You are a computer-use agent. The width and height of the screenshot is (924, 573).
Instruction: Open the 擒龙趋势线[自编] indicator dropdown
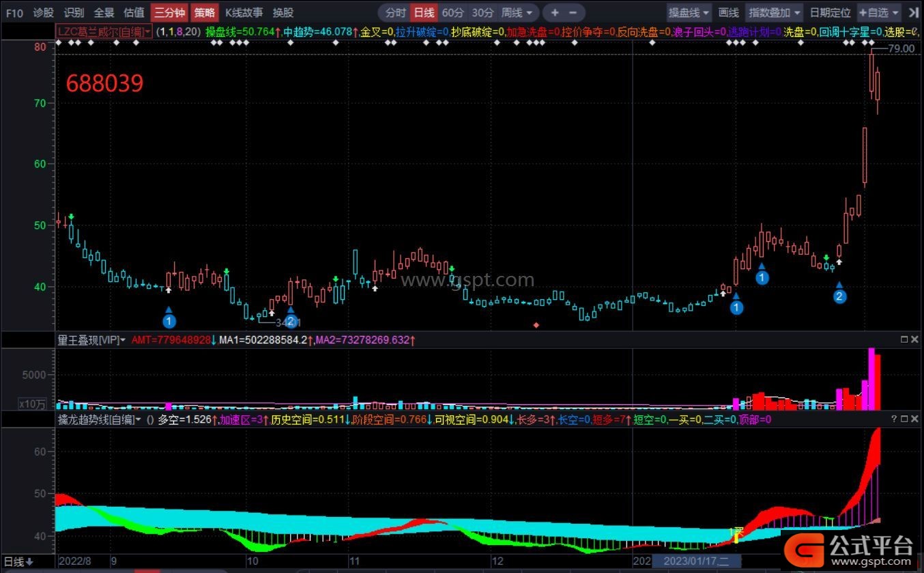pyautogui.click(x=100, y=419)
